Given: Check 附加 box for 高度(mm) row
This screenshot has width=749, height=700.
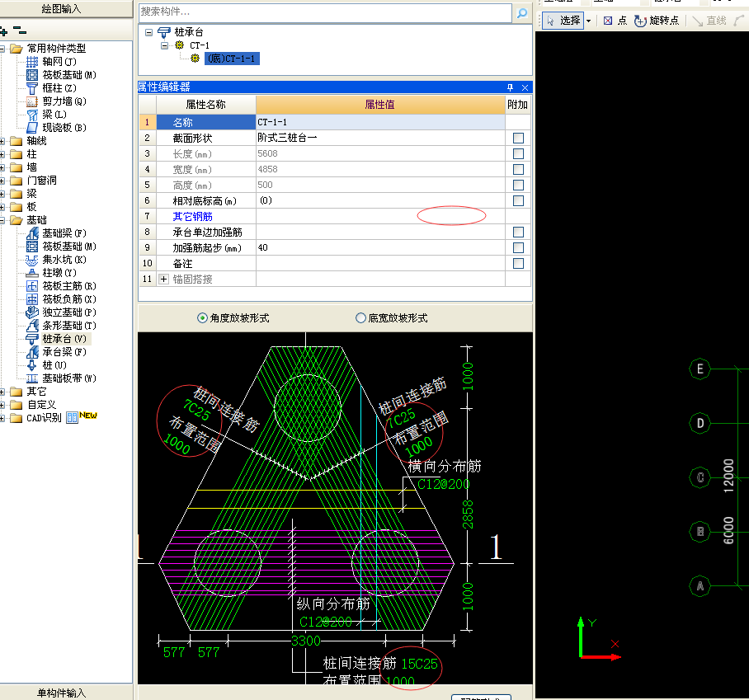Looking at the screenshot, I should pyautogui.click(x=518, y=185).
